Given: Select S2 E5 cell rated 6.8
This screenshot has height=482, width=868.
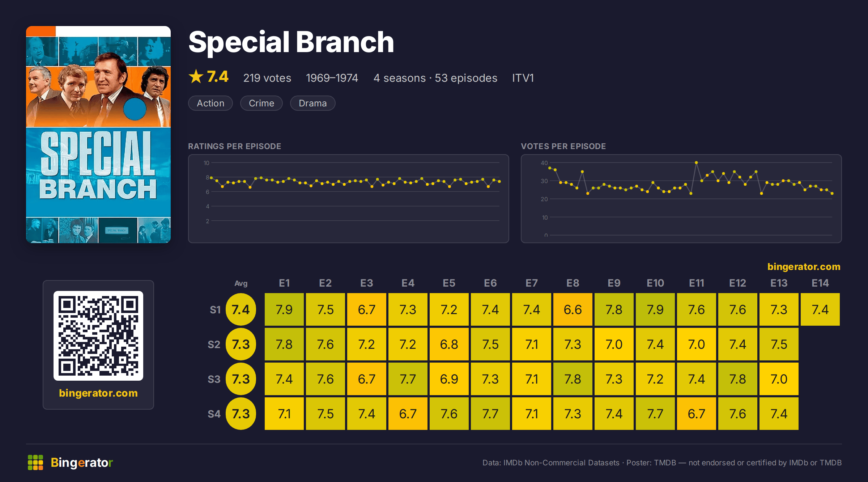Looking at the screenshot, I should coord(449,344).
